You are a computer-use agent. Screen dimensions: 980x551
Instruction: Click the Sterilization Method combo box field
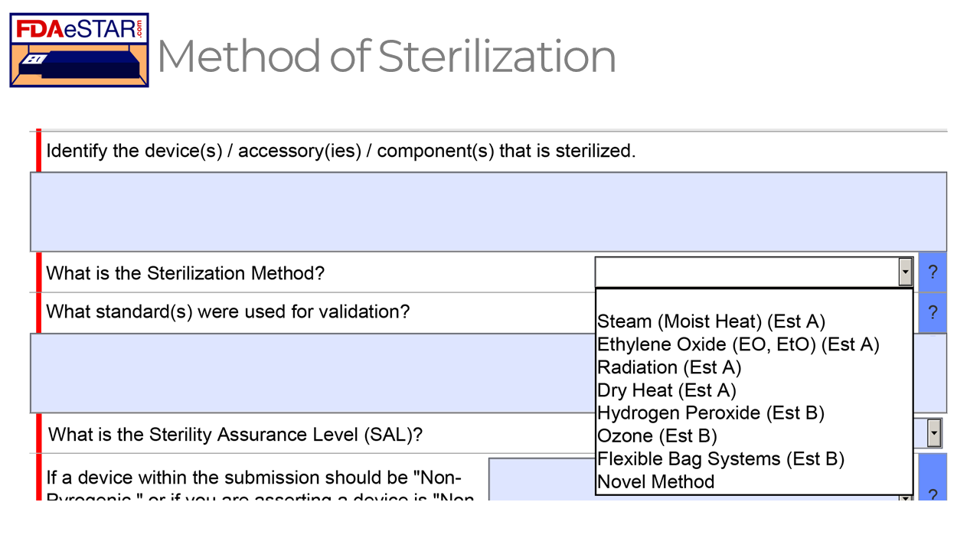743,272
